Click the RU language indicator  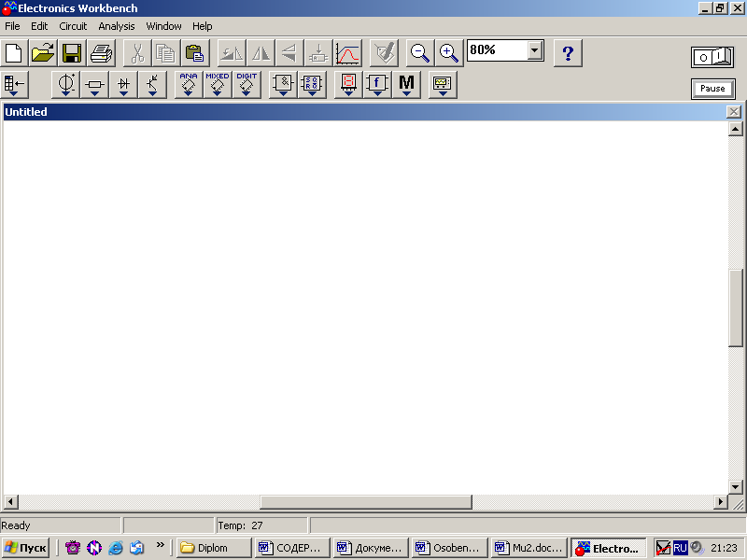(680, 548)
